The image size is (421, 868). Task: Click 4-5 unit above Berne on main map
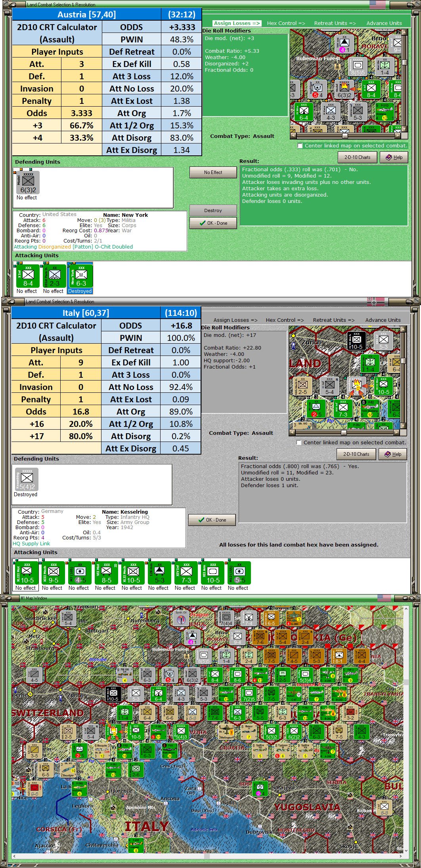(34, 675)
